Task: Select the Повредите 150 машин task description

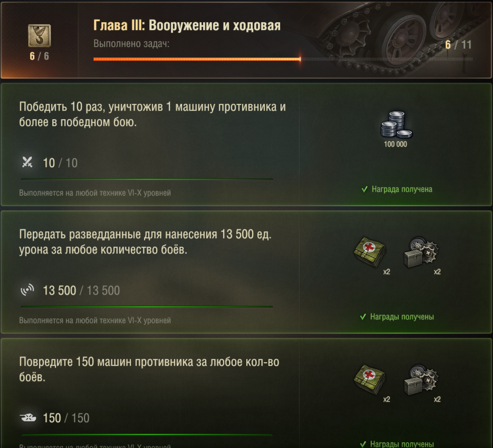Action: [149, 369]
